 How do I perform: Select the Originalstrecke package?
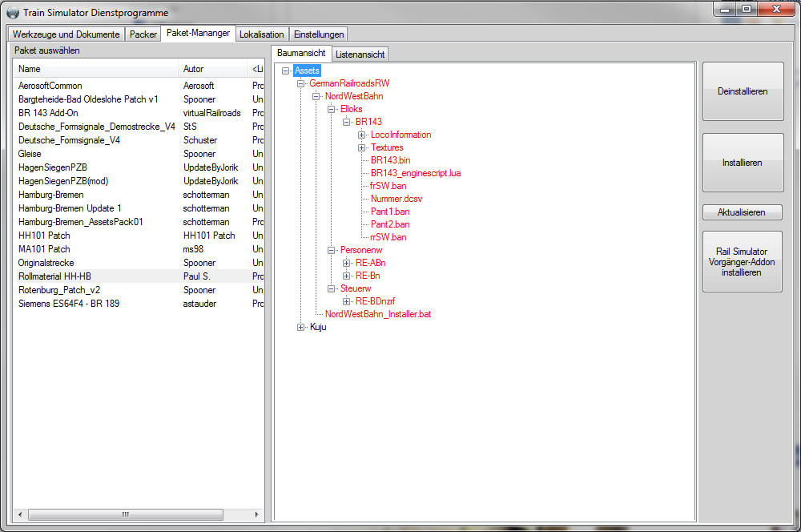[46, 263]
